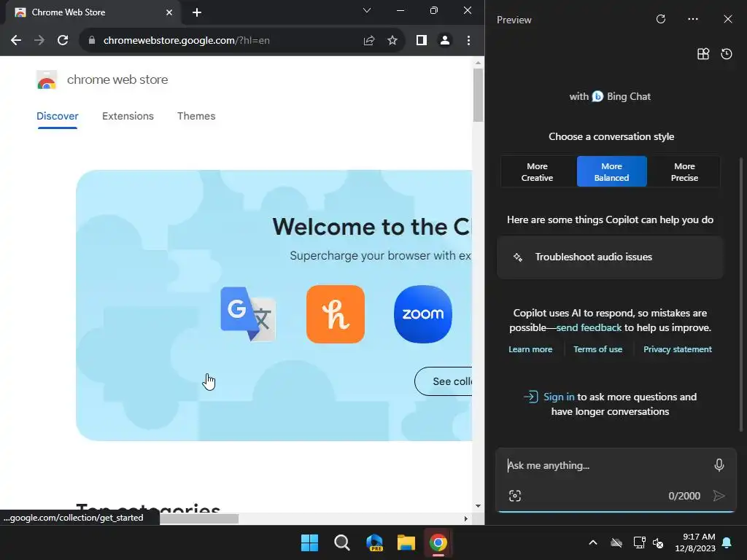Bookmark this tab with the star icon
The image size is (747, 560).
(x=392, y=41)
